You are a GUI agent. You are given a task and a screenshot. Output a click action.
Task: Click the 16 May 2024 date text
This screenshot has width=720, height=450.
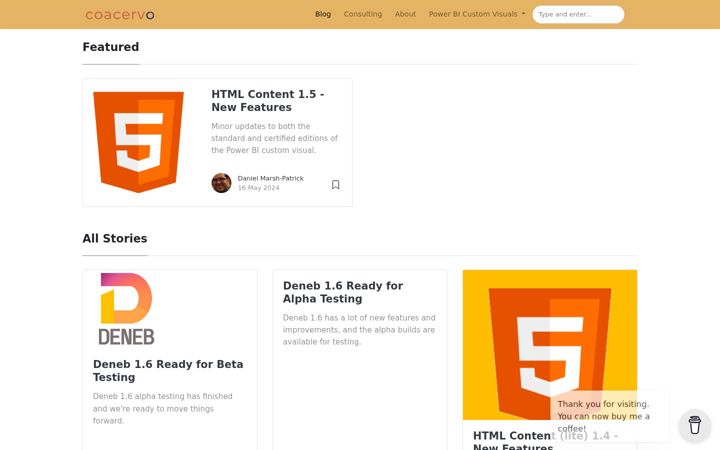259,188
